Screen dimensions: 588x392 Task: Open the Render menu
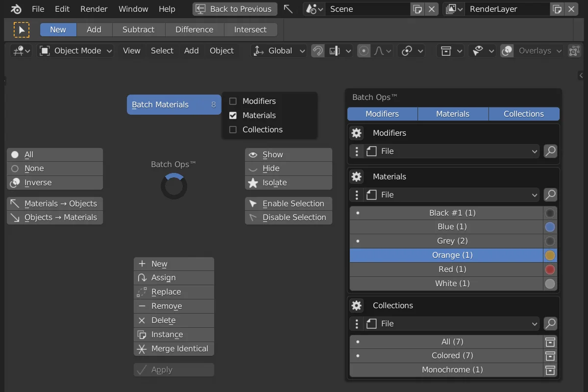pyautogui.click(x=94, y=9)
